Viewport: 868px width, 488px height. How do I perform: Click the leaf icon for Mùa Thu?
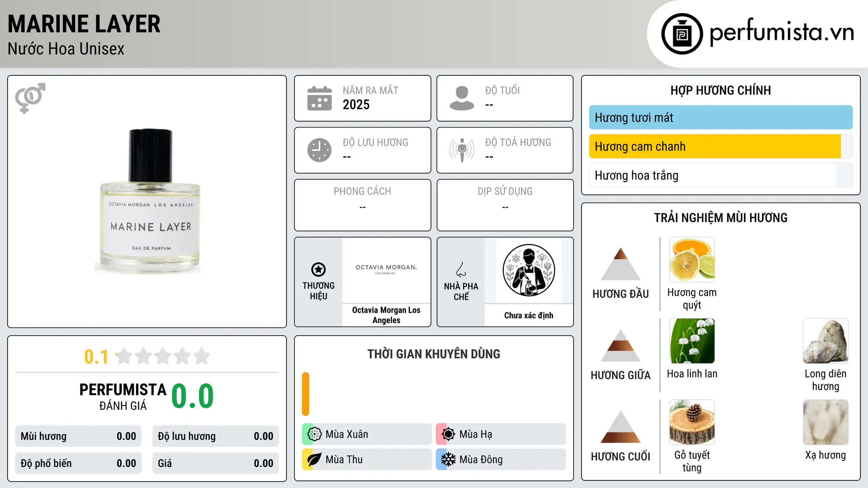(x=314, y=460)
